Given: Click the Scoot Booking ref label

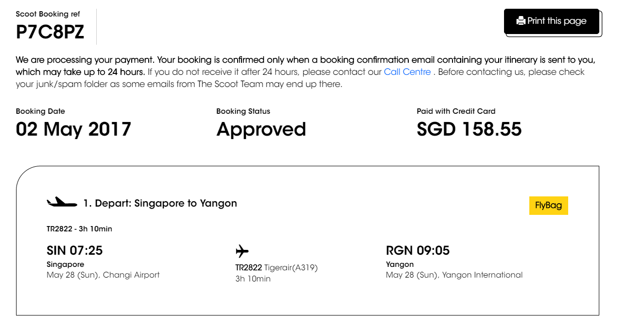Looking at the screenshot, I should [48, 14].
